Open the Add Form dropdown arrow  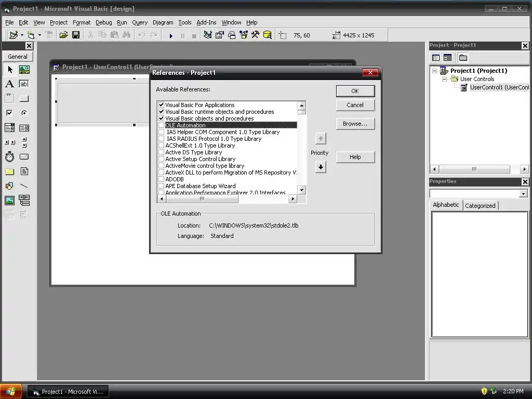(39, 35)
